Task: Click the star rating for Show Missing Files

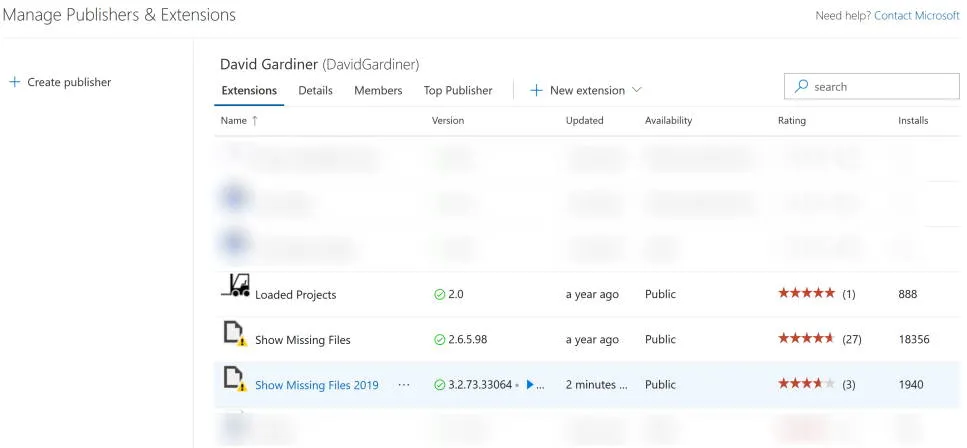Action: click(x=806, y=339)
